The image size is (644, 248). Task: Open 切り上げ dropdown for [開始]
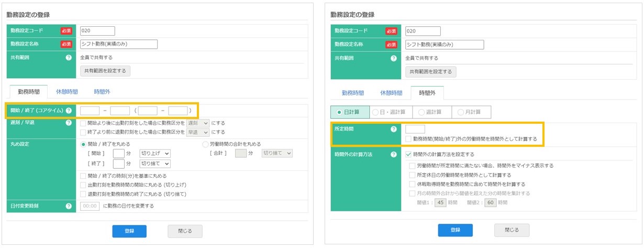coord(155,154)
